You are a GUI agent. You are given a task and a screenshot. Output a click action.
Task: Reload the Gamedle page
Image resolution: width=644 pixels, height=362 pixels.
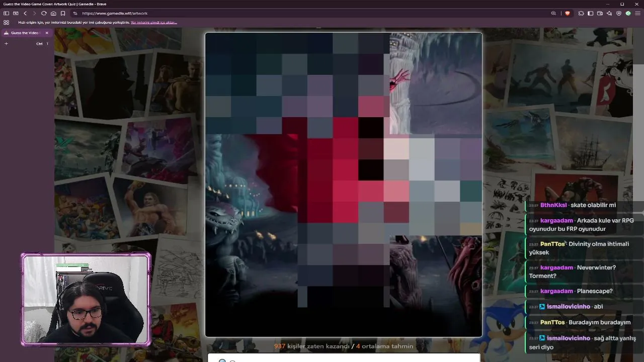click(x=44, y=13)
